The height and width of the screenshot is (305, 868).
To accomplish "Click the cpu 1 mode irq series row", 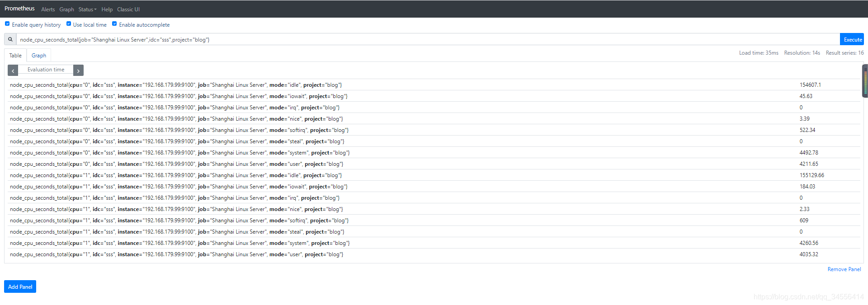I will click(434, 198).
